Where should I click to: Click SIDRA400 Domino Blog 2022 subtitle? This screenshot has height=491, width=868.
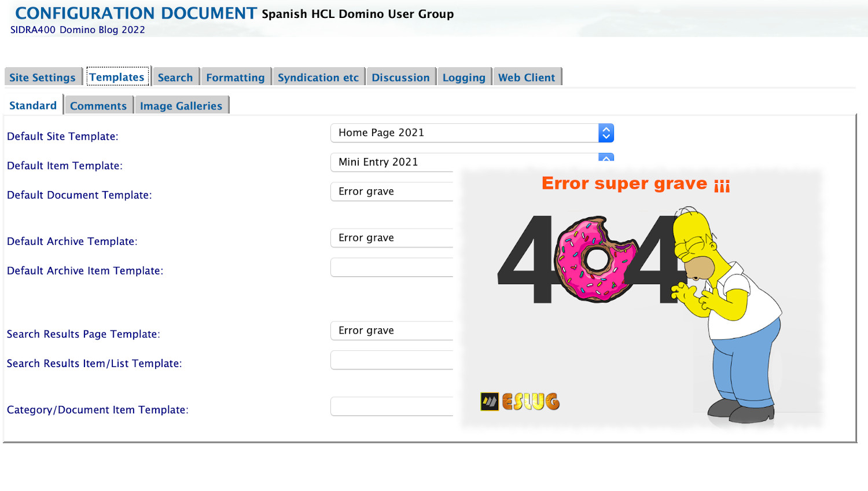pos(78,30)
